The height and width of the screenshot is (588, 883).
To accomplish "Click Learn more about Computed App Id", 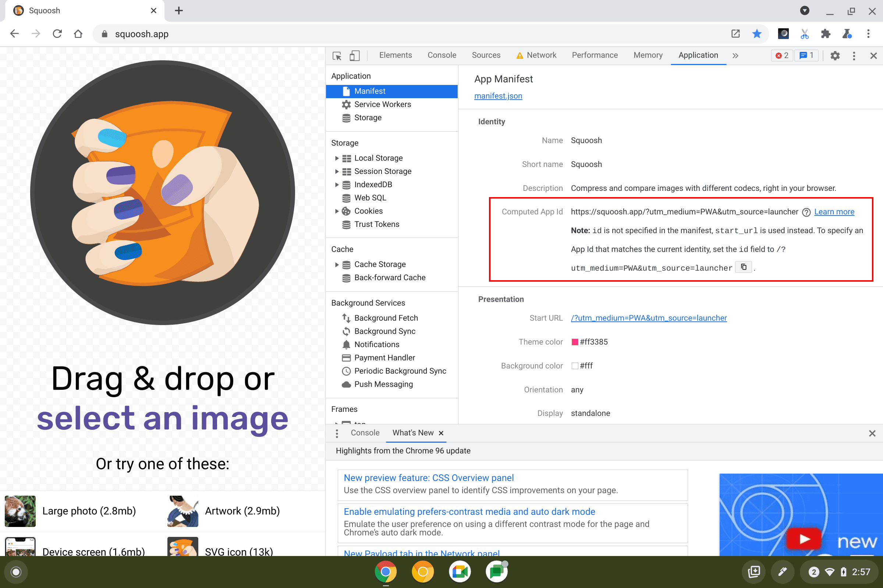I will click(834, 211).
